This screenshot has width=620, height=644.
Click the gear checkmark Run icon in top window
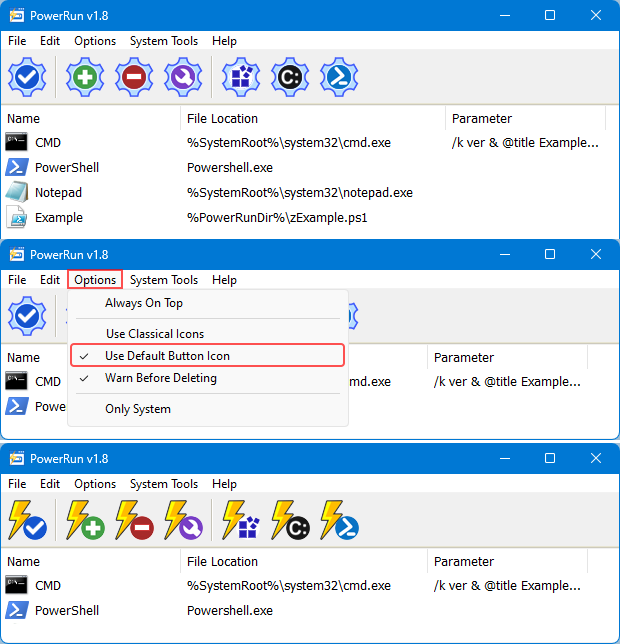point(28,77)
